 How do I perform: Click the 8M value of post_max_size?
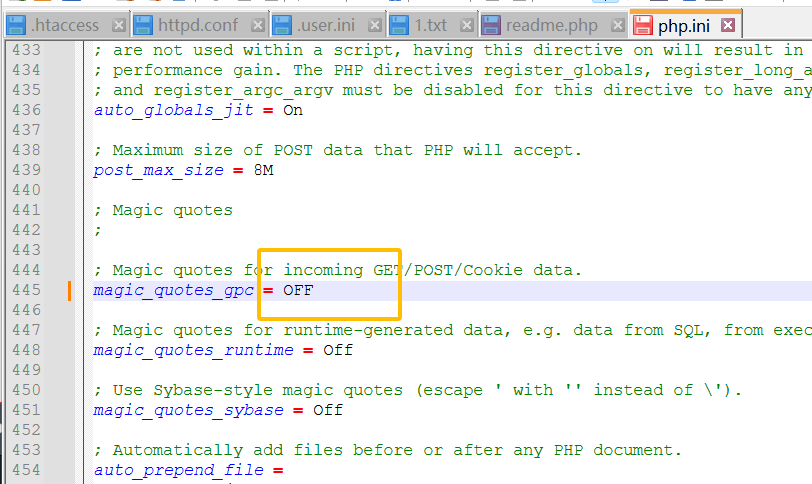click(263, 170)
